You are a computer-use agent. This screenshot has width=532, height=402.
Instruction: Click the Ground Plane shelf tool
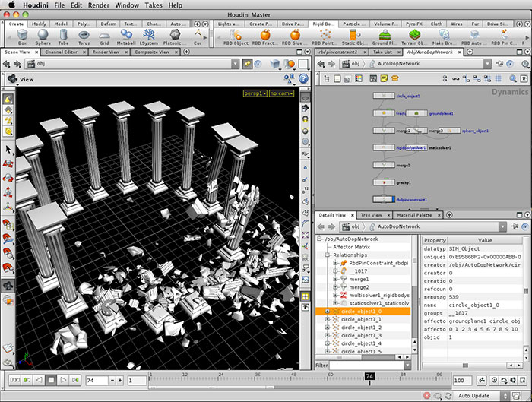click(385, 37)
